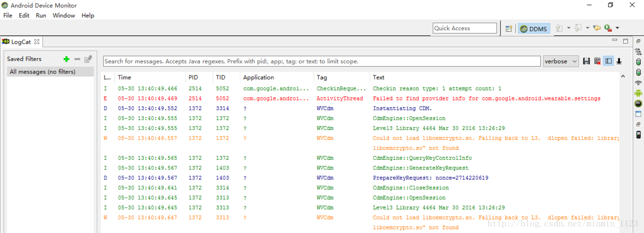Click the Time column header

click(150, 77)
